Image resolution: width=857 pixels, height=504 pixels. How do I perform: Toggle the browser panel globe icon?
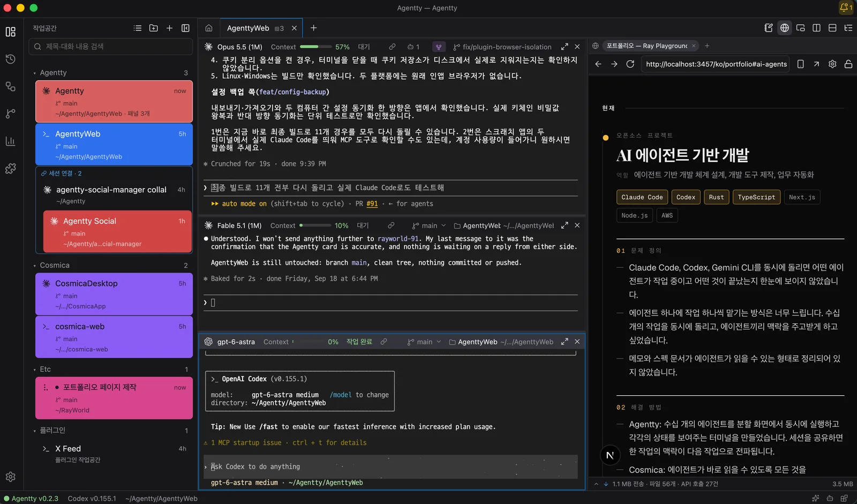[x=785, y=28]
